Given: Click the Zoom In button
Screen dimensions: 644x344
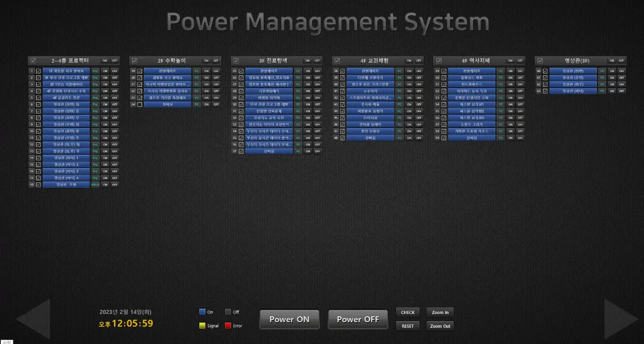Looking at the screenshot, I should [x=440, y=313].
